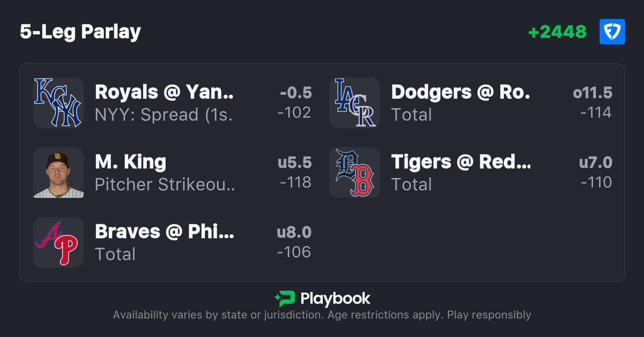Click the Royals Yankees team logo icon

tap(58, 103)
